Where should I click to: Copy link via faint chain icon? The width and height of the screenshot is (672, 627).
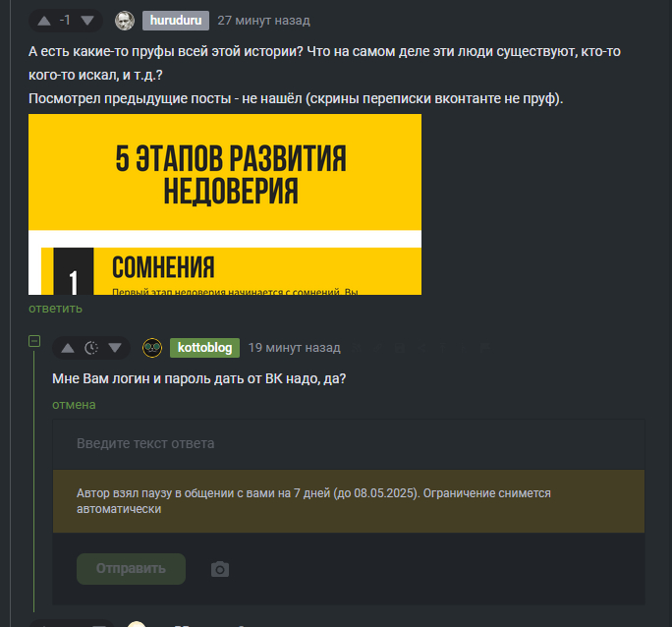377,348
